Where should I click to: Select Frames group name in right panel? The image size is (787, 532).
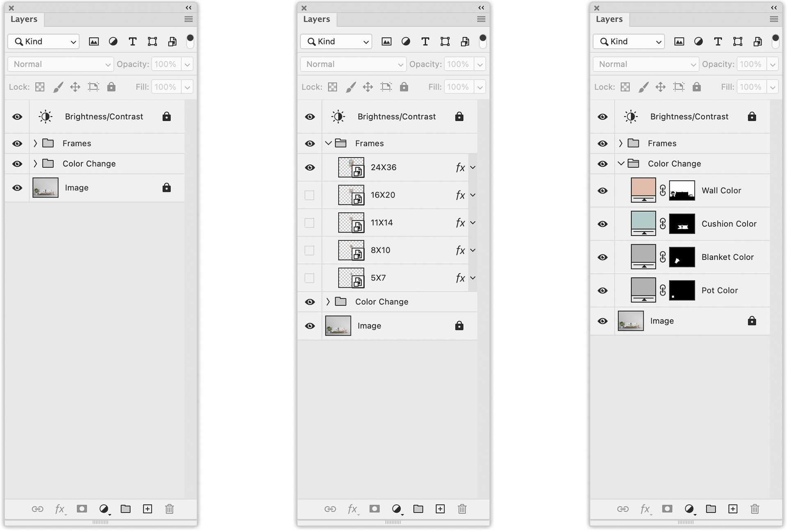pyautogui.click(x=662, y=143)
